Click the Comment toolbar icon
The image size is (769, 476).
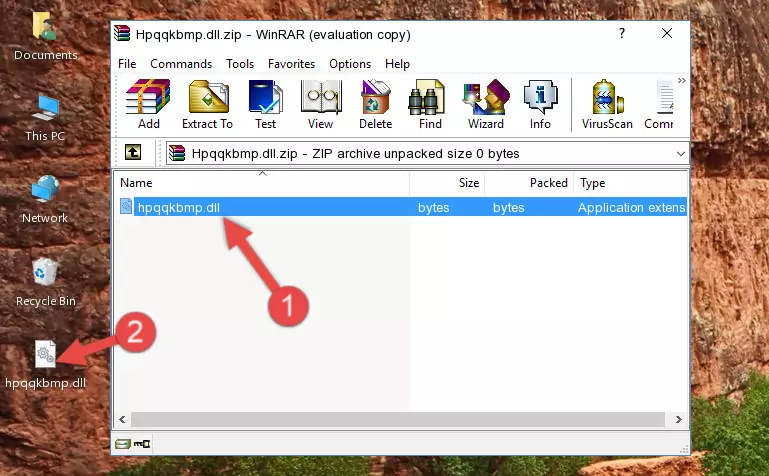coord(659,105)
